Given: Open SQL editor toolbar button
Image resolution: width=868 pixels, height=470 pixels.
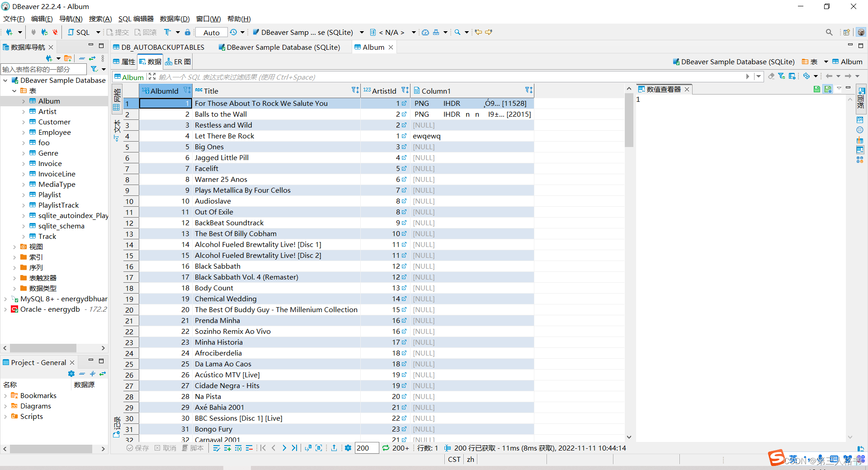Looking at the screenshot, I should click(79, 32).
